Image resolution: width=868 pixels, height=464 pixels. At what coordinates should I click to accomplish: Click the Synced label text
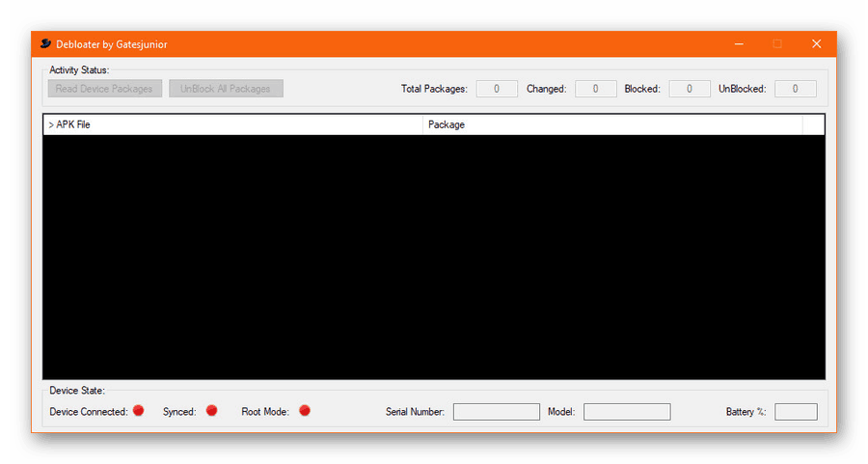point(179,411)
